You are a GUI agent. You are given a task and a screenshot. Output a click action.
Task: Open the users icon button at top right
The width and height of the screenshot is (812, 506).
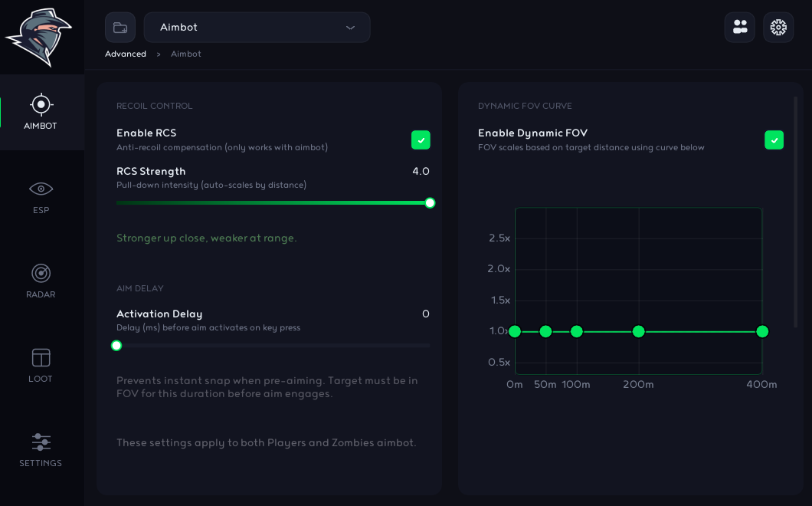pos(739,28)
